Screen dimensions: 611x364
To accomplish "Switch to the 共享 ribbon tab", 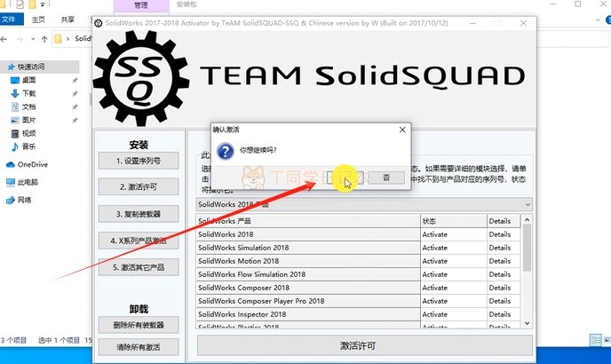I will pyautogui.click(x=67, y=20).
